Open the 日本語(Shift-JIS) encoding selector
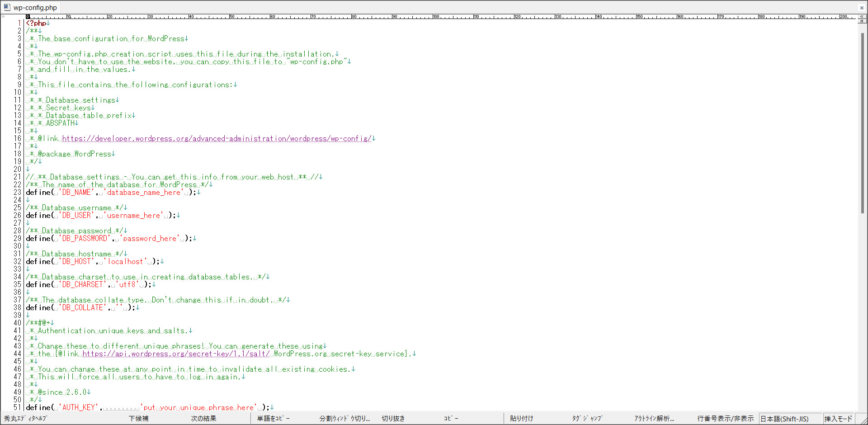 [784, 419]
